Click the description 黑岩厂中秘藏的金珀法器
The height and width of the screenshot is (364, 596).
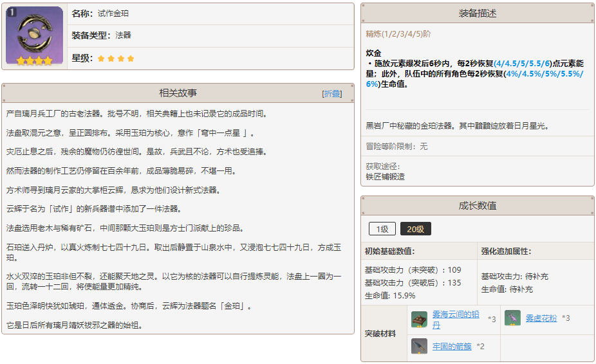[x=458, y=126]
